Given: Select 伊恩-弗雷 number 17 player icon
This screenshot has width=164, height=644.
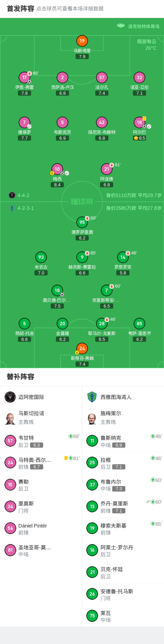Looking at the screenshot, I should (25, 77).
